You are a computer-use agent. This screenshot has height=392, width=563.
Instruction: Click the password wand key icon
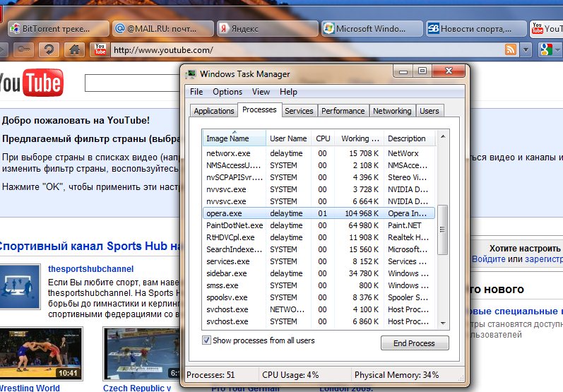point(23,49)
